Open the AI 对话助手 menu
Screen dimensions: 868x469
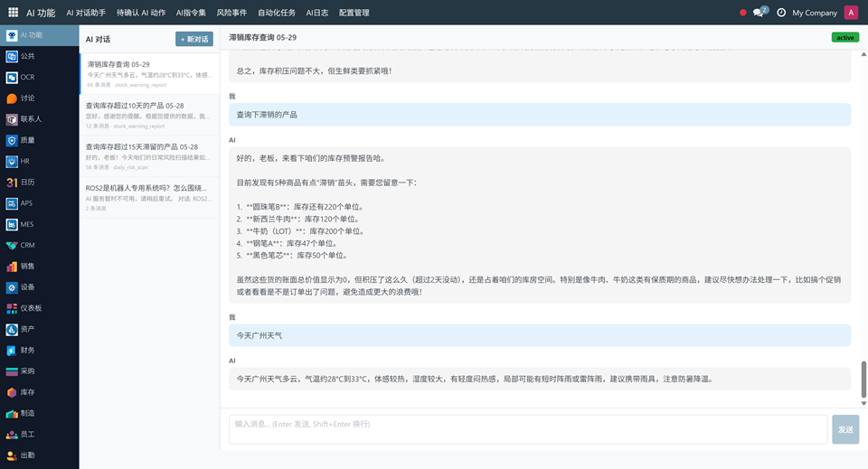click(x=86, y=12)
